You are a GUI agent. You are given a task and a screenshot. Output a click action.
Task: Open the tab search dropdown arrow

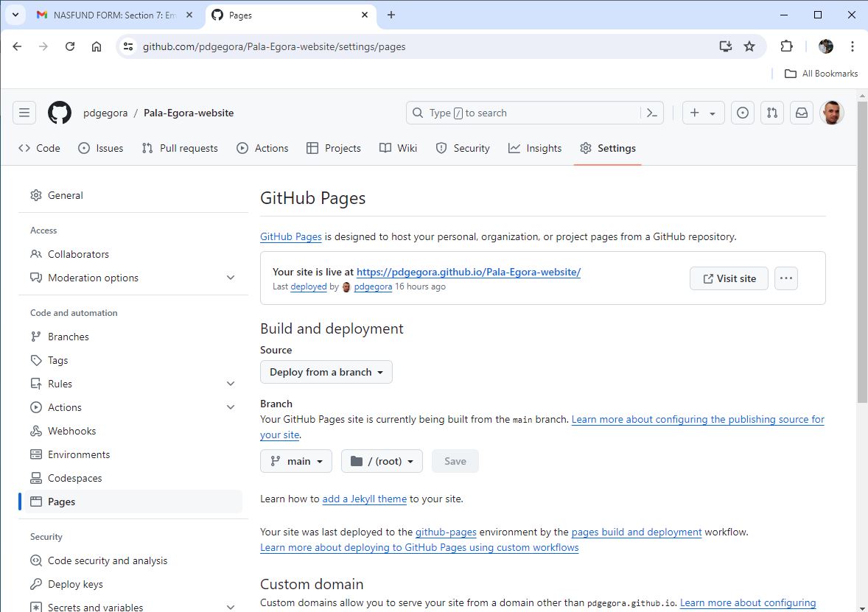(x=15, y=15)
